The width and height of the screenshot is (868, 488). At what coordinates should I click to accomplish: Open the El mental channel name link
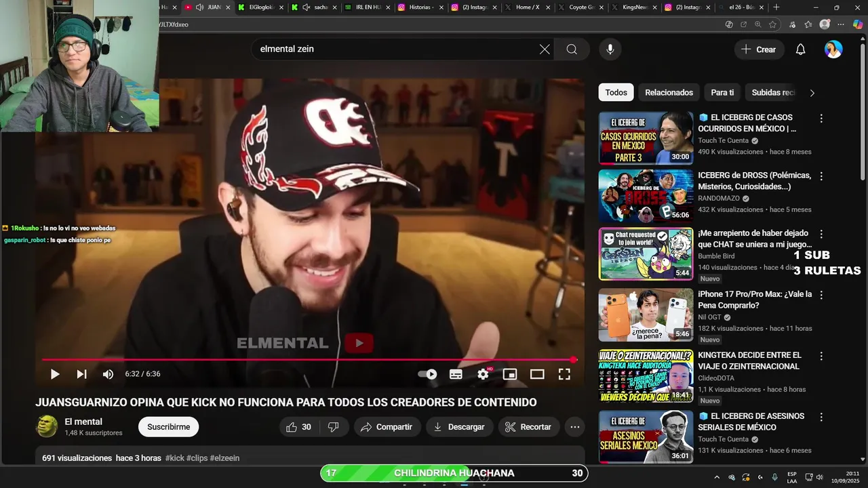point(83,422)
